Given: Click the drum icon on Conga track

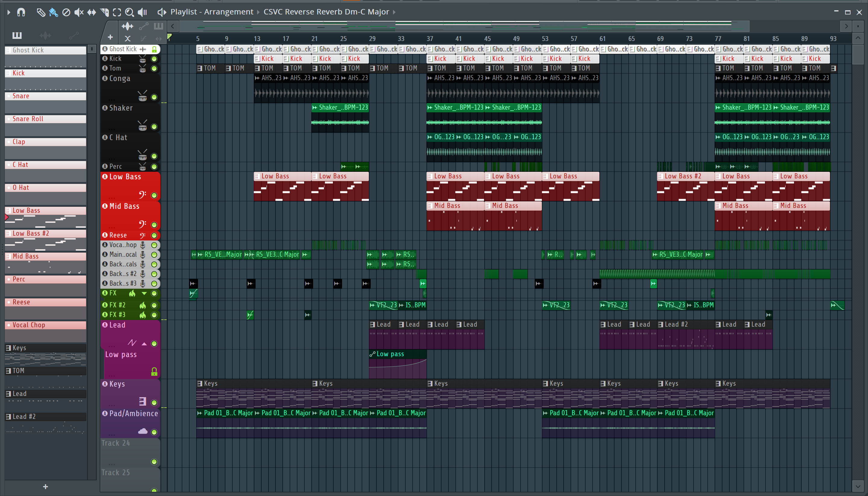Looking at the screenshot, I should pos(142,96).
